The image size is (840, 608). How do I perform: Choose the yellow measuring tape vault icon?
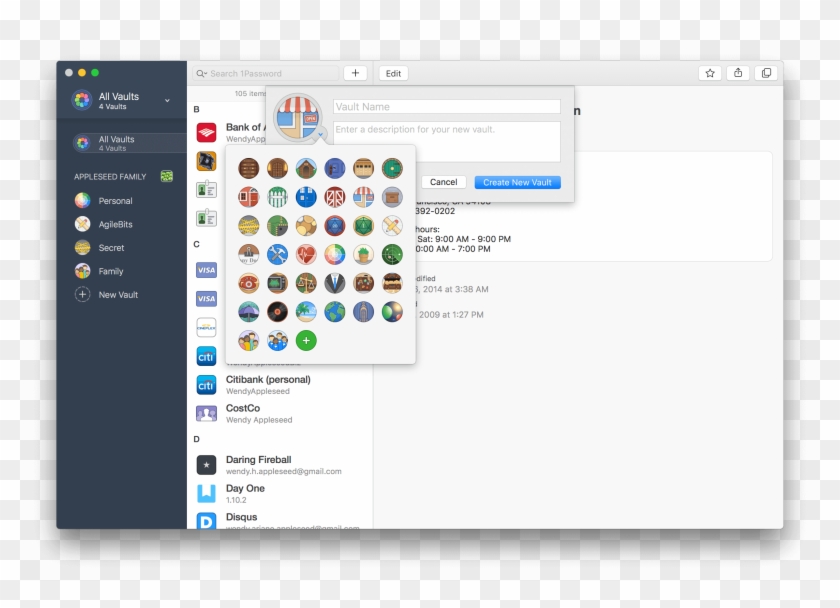pos(249,226)
